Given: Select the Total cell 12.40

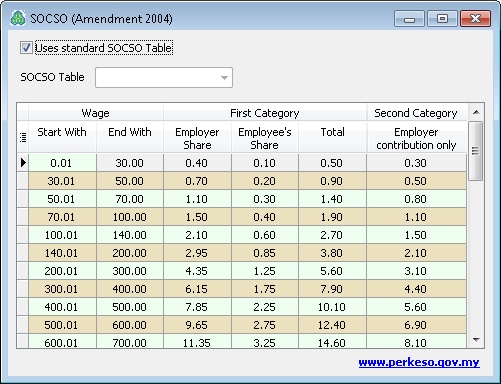Looking at the screenshot, I should pos(332,325).
